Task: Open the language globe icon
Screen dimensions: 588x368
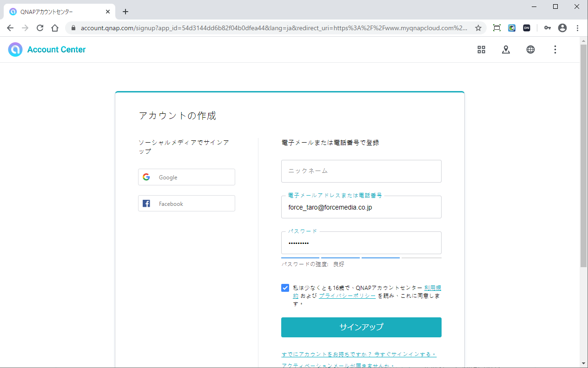Action: coord(530,50)
